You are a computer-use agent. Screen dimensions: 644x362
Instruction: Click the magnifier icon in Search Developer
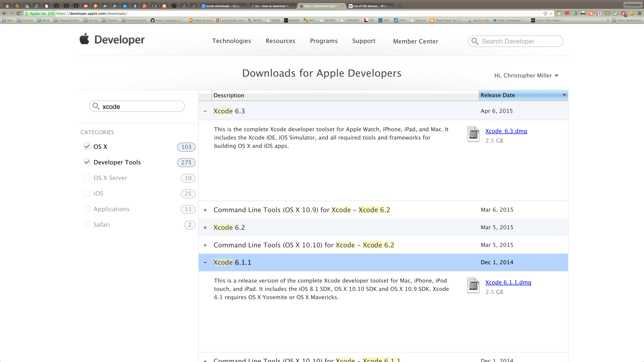[x=475, y=41]
